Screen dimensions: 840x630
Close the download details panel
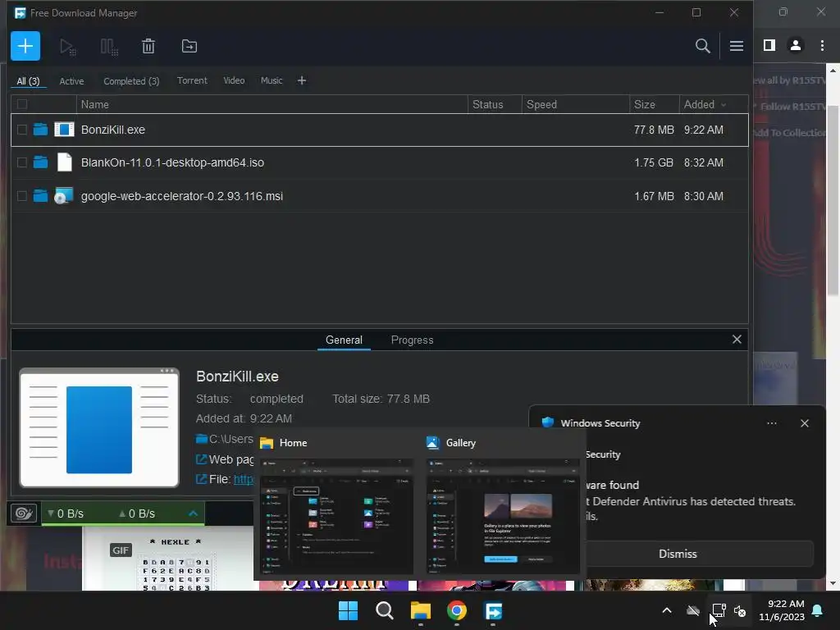click(x=737, y=339)
